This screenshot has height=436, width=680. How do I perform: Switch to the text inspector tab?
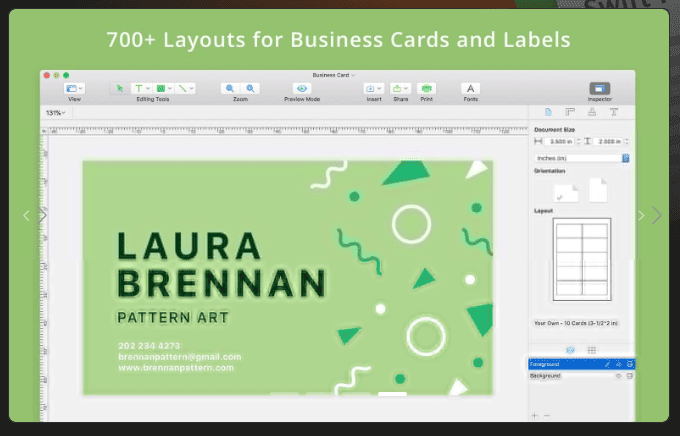click(614, 112)
